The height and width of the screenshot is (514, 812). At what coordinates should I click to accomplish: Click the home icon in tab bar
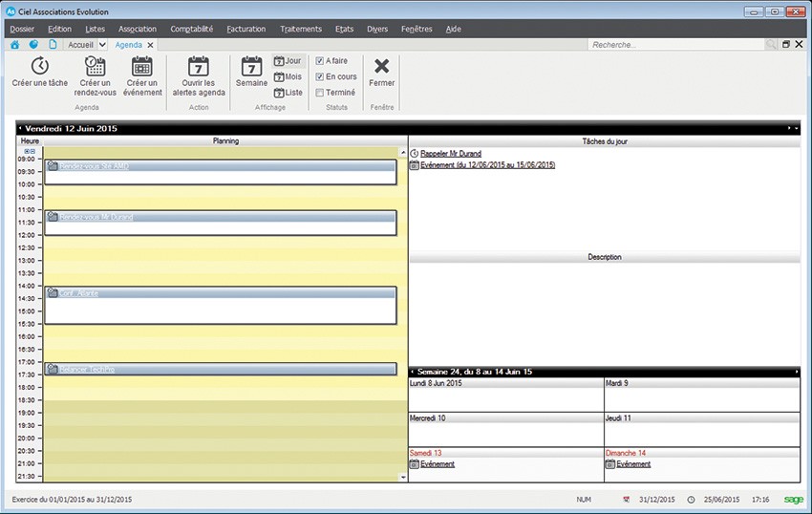(x=15, y=45)
